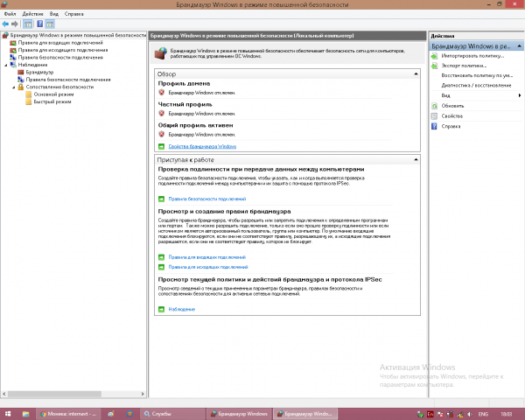Switch to Службы taskbar window
525x420 pixels.
[x=172, y=414]
